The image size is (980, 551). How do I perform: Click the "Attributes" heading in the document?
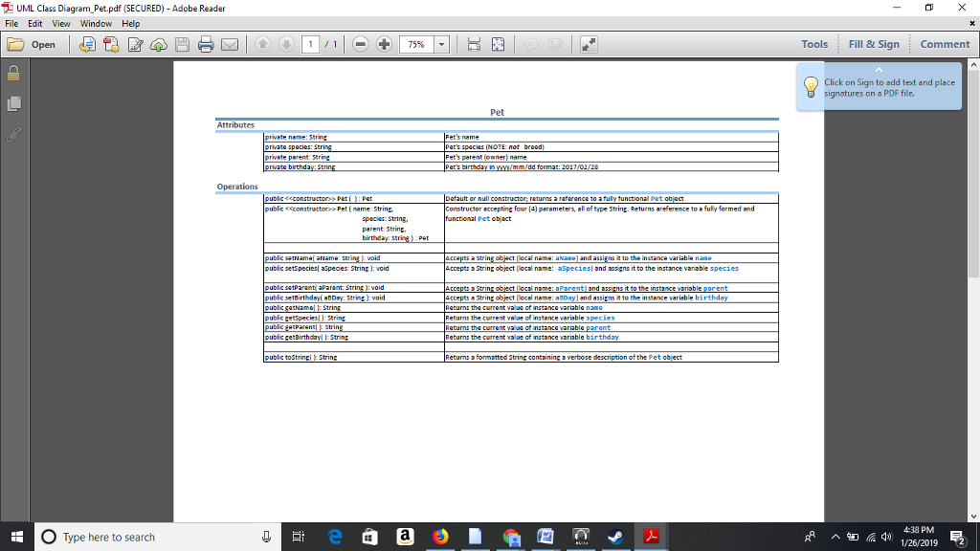(235, 125)
